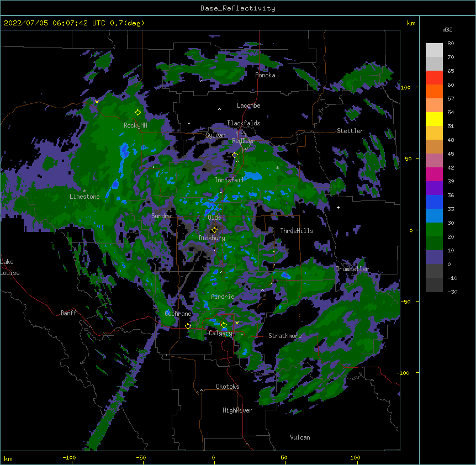This screenshot has height=465, width=476.
Task: Click the 50 tick on the horizontal axis
Action: [284, 457]
